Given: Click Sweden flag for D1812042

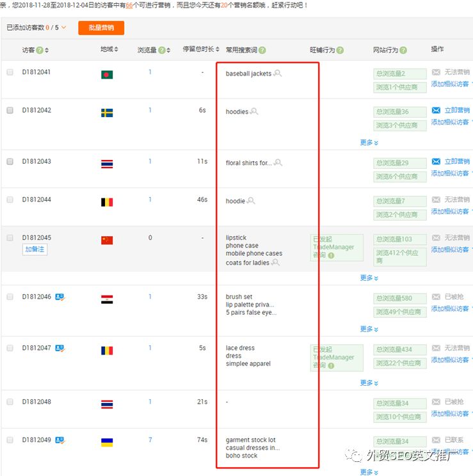Looking at the screenshot, I should click(x=107, y=113).
